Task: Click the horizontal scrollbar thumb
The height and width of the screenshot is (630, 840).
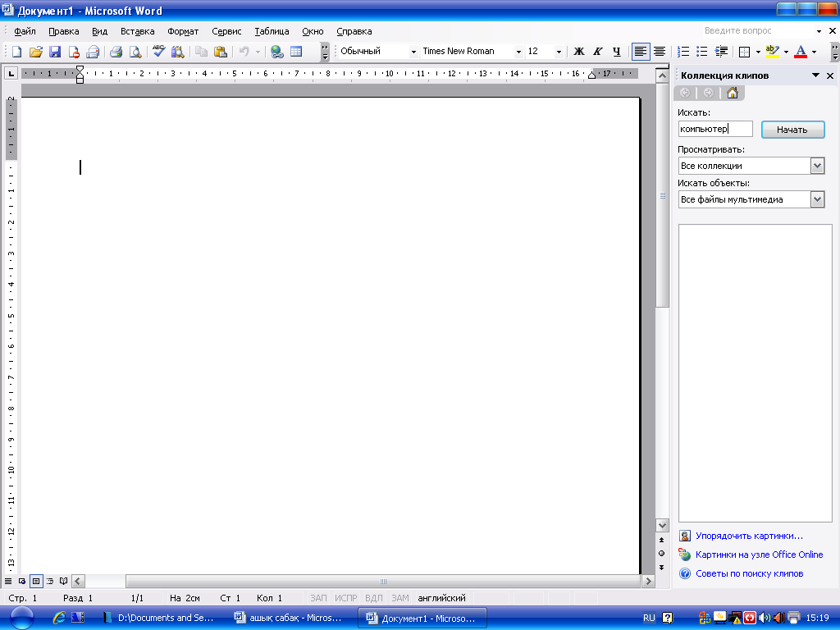Action: click(x=383, y=582)
